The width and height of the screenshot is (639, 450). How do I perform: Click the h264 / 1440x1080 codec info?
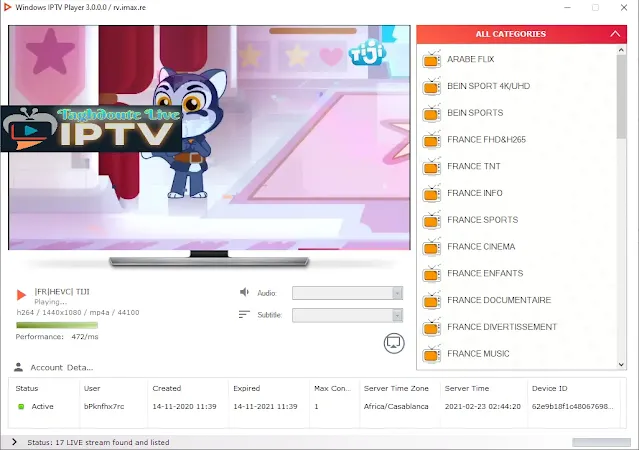coord(78,313)
